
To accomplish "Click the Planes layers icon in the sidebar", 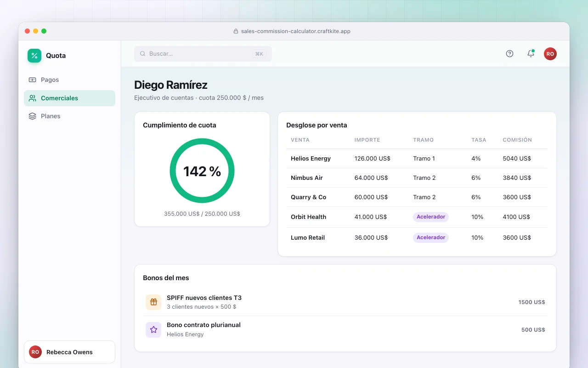I will (x=32, y=116).
